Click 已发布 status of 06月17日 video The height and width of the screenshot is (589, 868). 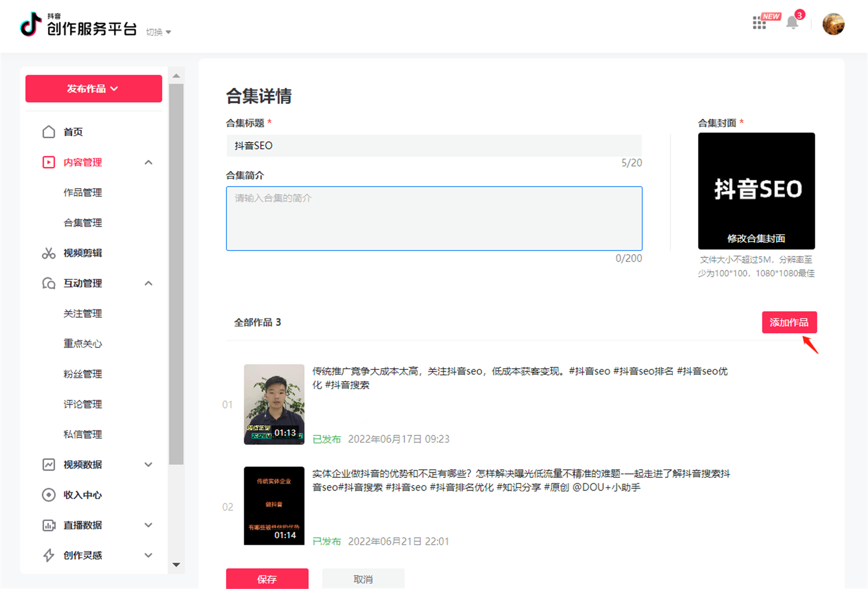coord(326,439)
